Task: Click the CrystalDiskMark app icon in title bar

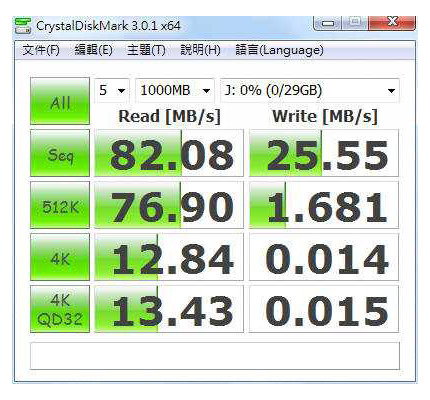Action: click(23, 26)
